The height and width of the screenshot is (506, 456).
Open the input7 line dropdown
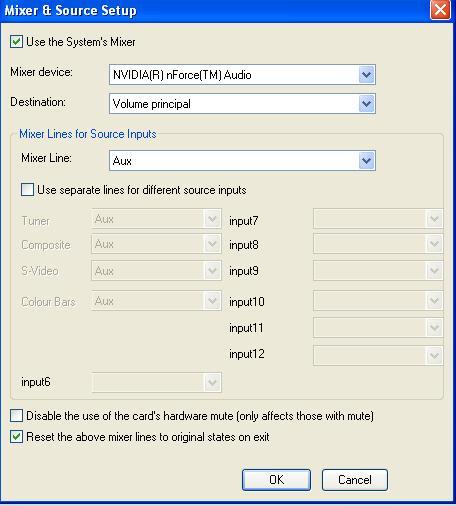(378, 219)
